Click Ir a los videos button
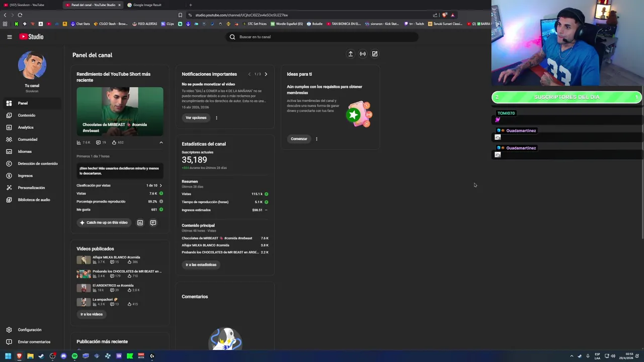This screenshot has width=644, height=362. [92, 314]
